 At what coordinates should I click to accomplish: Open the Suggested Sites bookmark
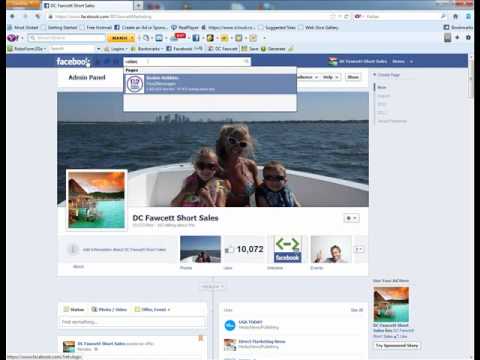[x=277, y=27]
